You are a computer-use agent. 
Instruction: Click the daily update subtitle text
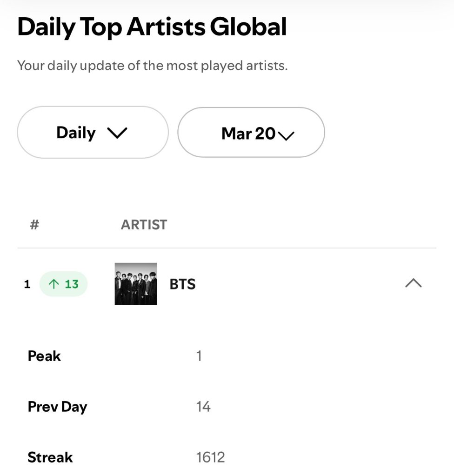[x=152, y=66]
